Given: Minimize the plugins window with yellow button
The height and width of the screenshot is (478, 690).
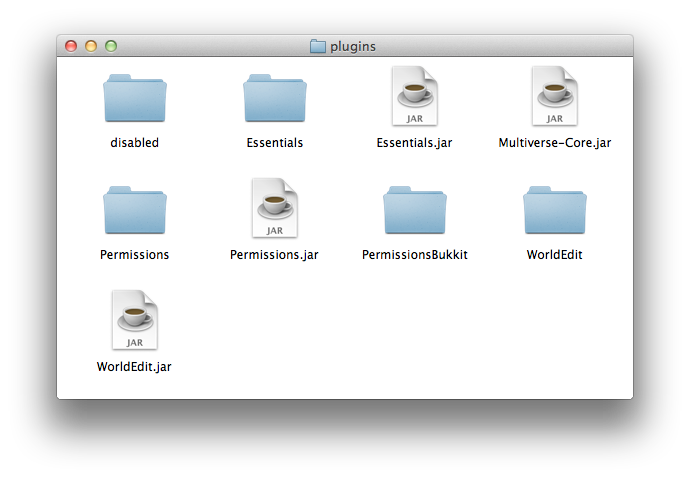Looking at the screenshot, I should 91,46.
